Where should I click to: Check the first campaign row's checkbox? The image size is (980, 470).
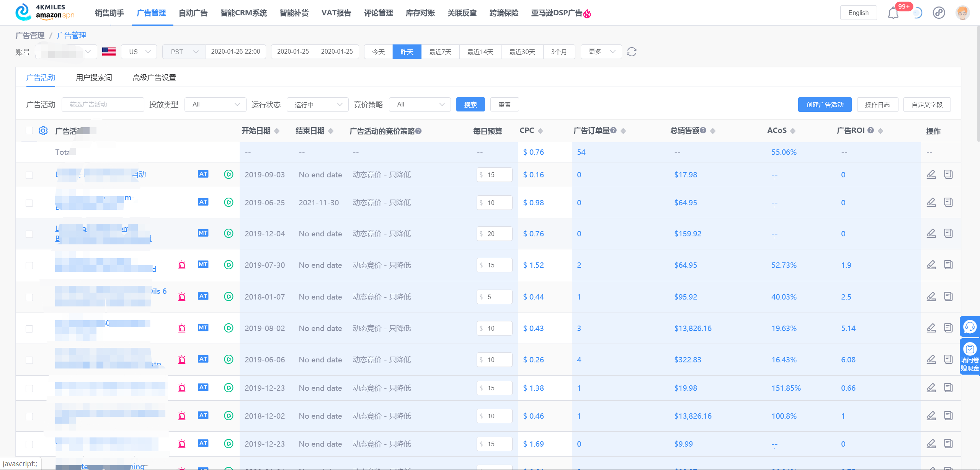click(29, 174)
